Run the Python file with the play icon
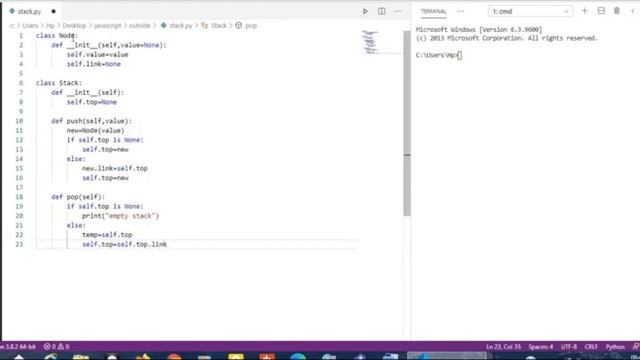 [365, 11]
